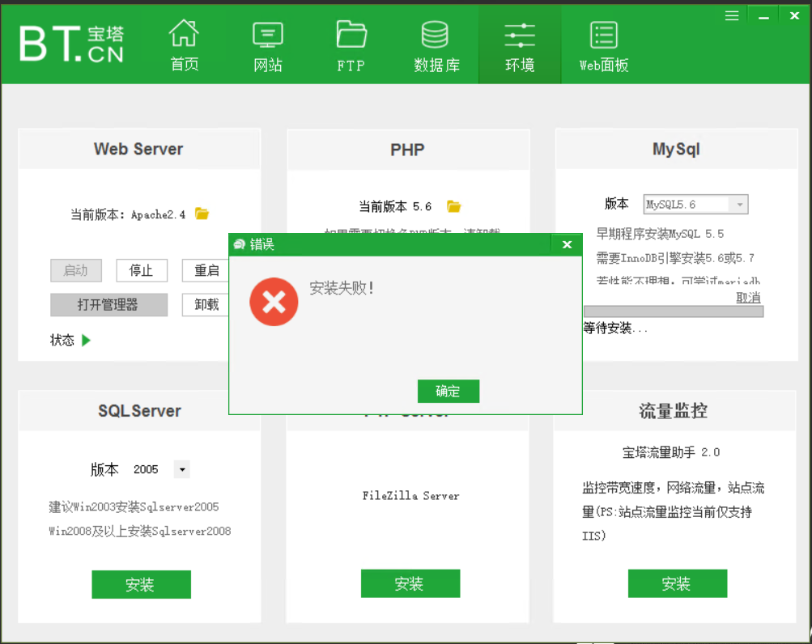
Task: Click the MySql install progress bar
Action: point(674,311)
